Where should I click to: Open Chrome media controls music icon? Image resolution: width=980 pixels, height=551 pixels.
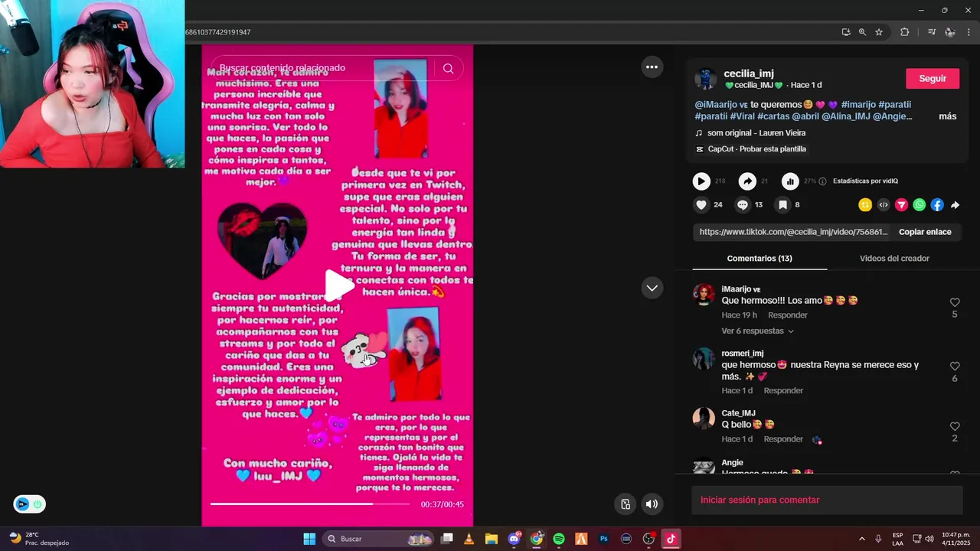pyautogui.click(x=931, y=32)
